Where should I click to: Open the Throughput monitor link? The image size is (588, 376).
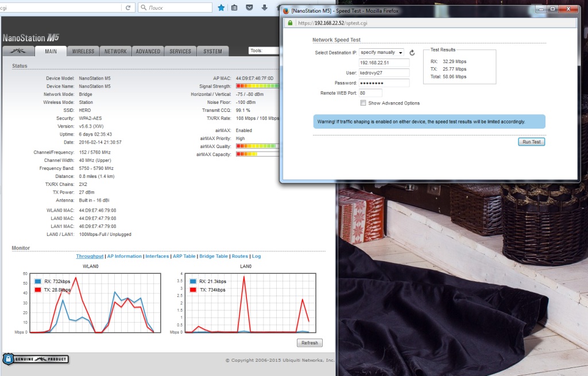[90, 256]
